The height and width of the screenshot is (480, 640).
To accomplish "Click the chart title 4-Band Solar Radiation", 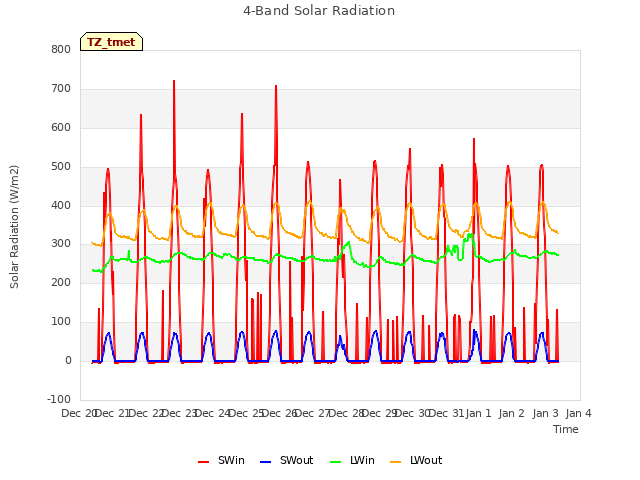I will (x=319, y=11).
